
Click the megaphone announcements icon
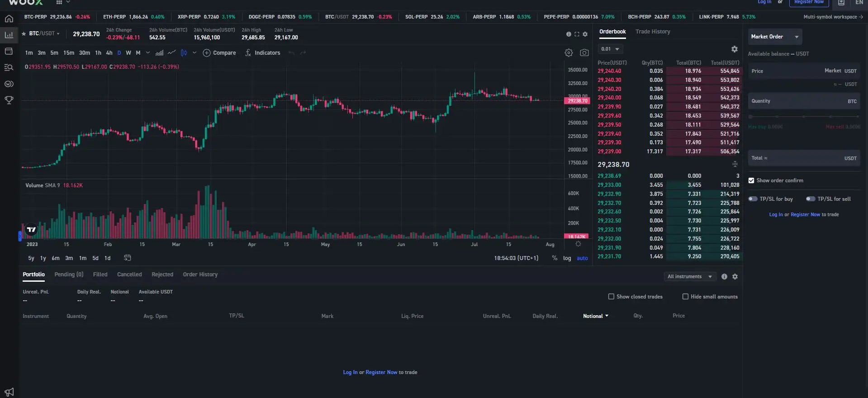click(9, 392)
